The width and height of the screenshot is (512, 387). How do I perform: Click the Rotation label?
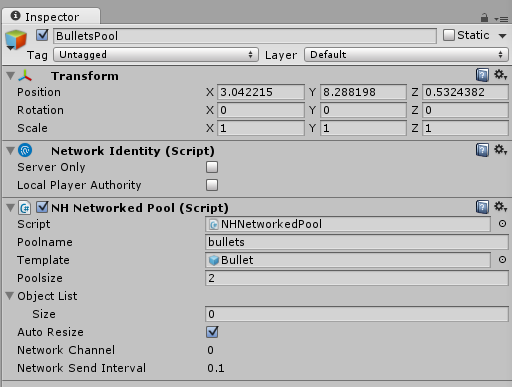[x=40, y=110]
